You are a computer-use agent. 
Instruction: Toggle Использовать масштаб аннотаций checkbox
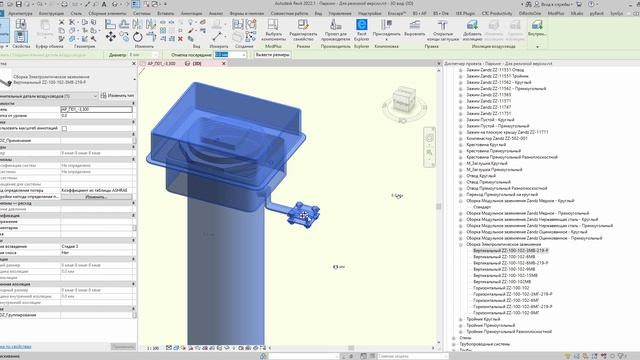point(64,128)
